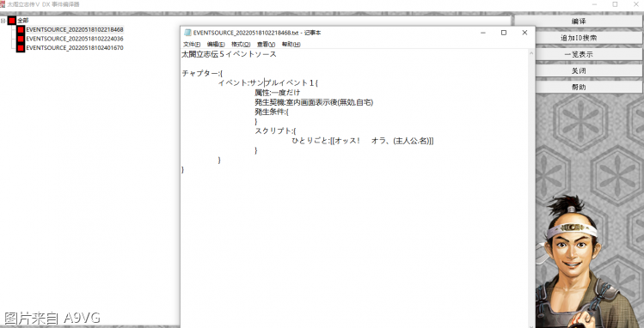Image resolution: width=644 pixels, height=328 pixels.
Task: Open the 帮助(H) menu in Notepad
Action: point(291,45)
